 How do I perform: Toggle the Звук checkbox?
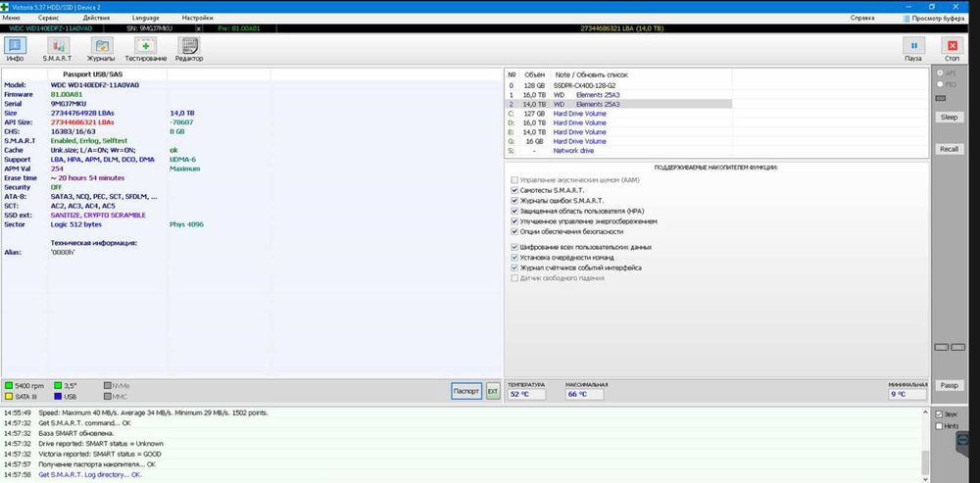point(939,414)
